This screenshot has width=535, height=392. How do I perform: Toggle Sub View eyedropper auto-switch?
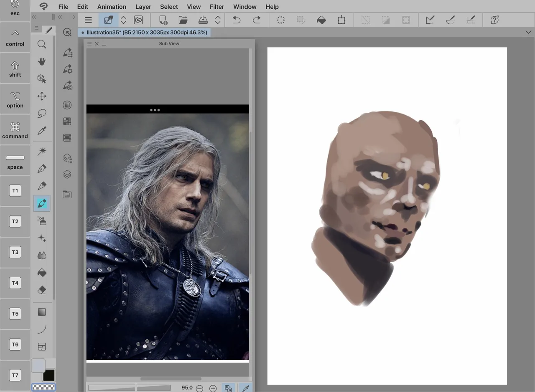click(x=246, y=388)
